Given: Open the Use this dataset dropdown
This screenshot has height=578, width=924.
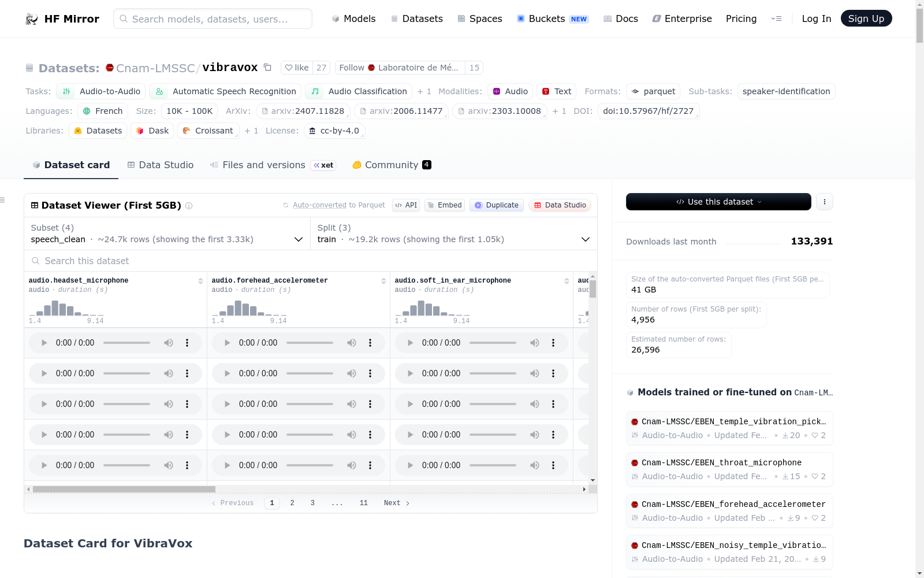Looking at the screenshot, I should (718, 202).
